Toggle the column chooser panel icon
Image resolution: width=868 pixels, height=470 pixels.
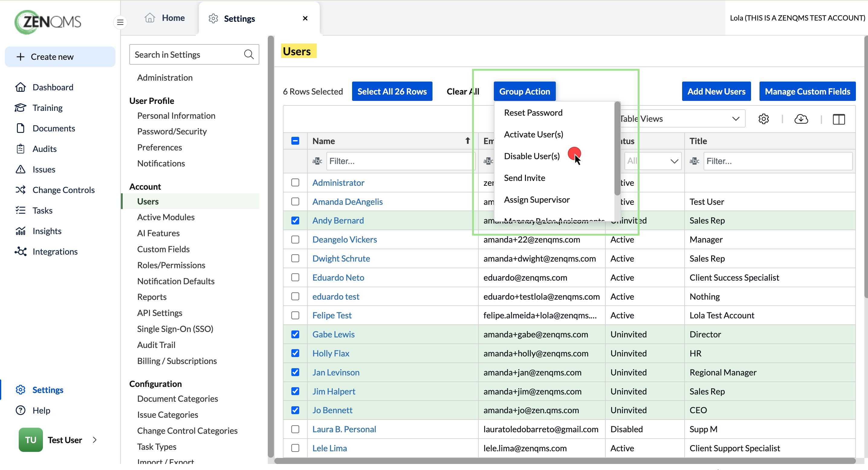(839, 119)
